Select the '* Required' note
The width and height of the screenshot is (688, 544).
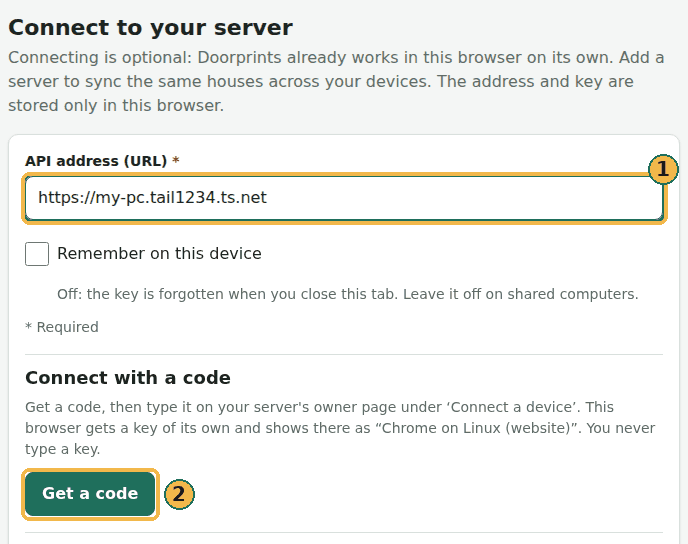coord(62,327)
